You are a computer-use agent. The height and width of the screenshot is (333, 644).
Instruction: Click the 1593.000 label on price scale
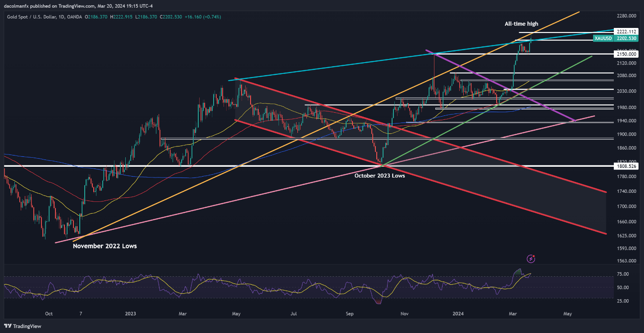pos(626,248)
